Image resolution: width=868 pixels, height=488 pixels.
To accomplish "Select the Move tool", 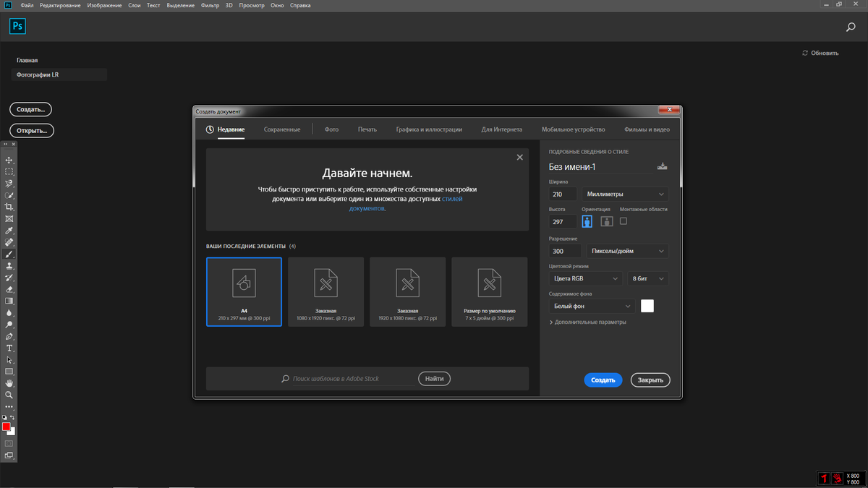I will coord(9,160).
